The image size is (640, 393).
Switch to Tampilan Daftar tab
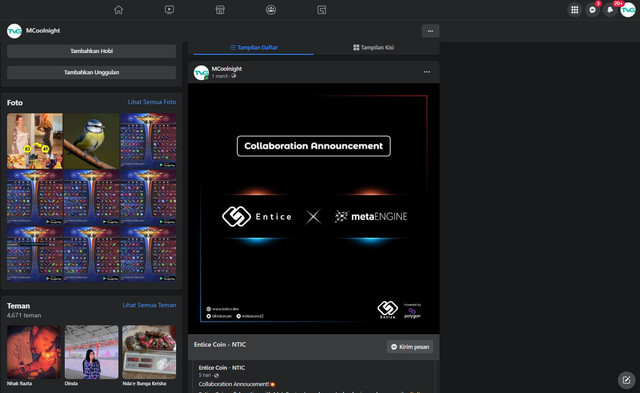(x=253, y=47)
